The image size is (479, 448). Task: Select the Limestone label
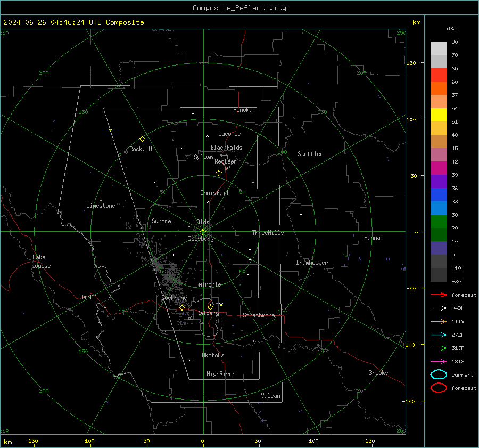tap(101, 206)
